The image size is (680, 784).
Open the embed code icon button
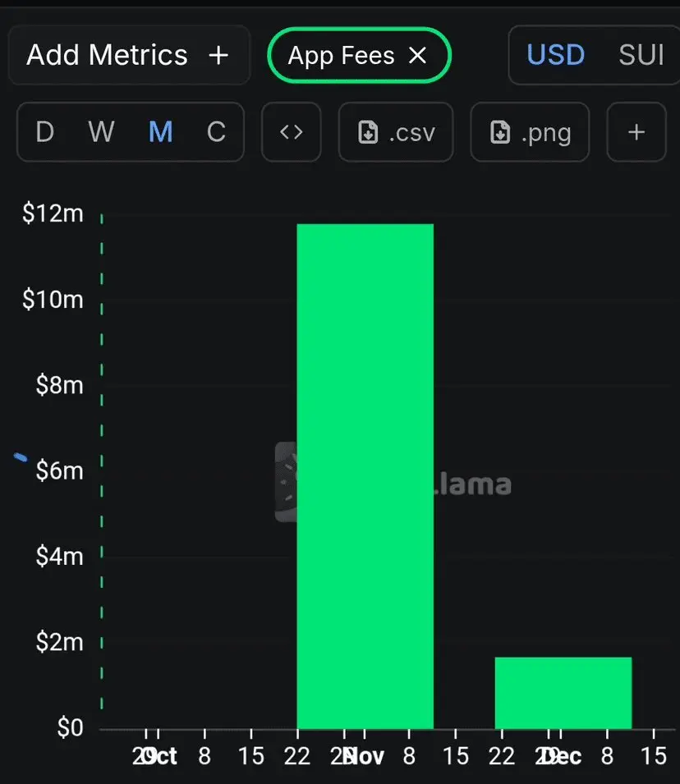pyautogui.click(x=292, y=132)
